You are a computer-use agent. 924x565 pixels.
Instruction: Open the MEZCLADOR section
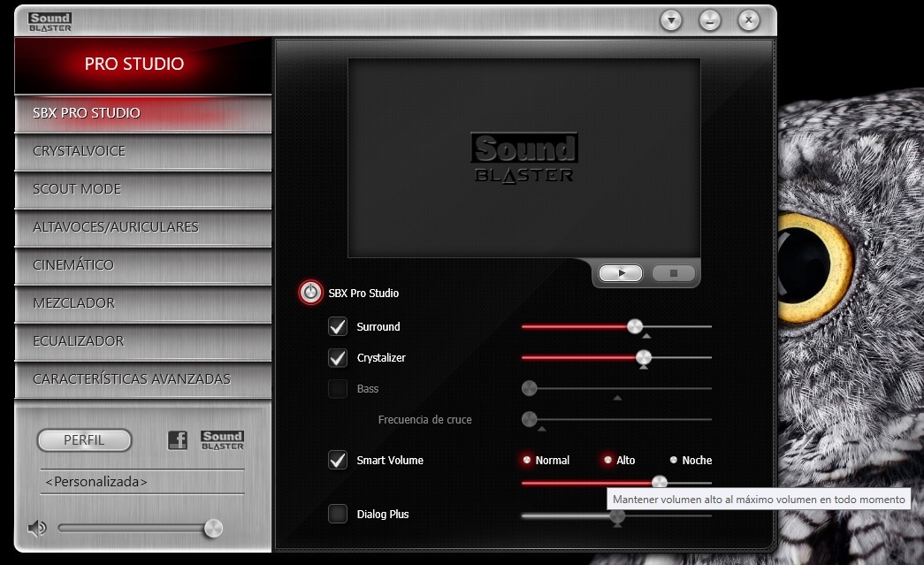[143, 303]
